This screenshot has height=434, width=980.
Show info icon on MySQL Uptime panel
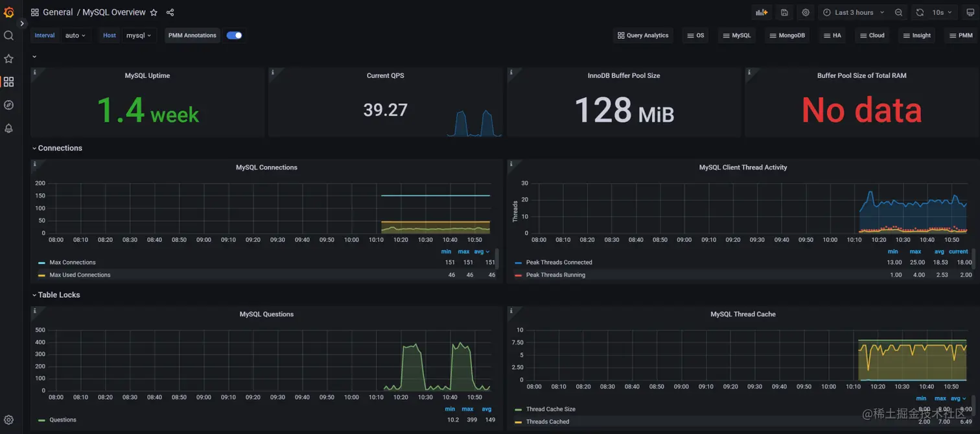tap(34, 72)
